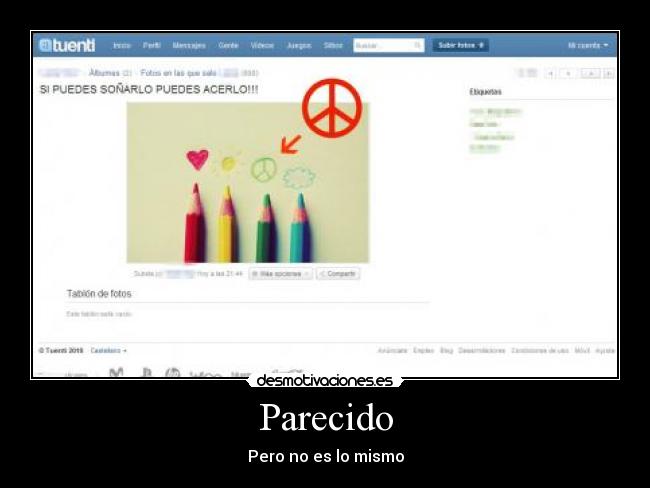Click the Tuenti logo
Image resolution: width=650 pixels, height=488 pixels.
click(67, 45)
